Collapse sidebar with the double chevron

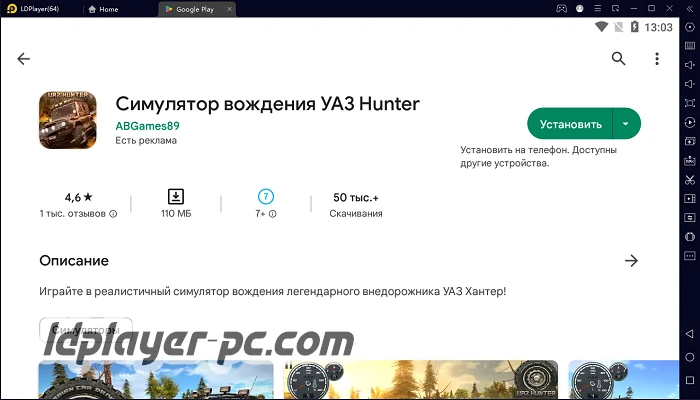pyautogui.click(x=690, y=8)
